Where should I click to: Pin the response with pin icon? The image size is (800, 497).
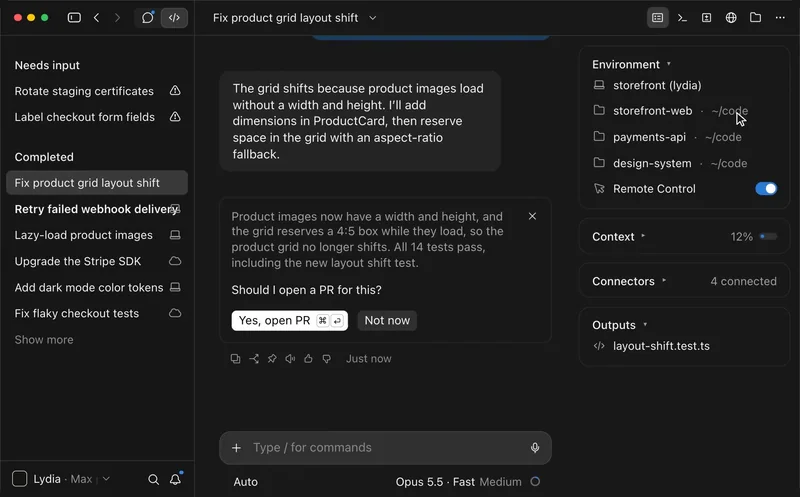(x=272, y=359)
